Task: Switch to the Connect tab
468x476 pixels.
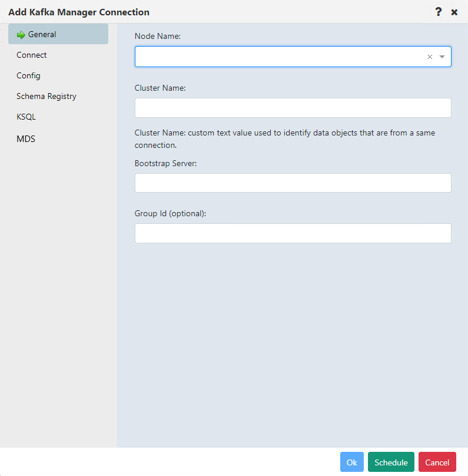Action: tap(32, 55)
